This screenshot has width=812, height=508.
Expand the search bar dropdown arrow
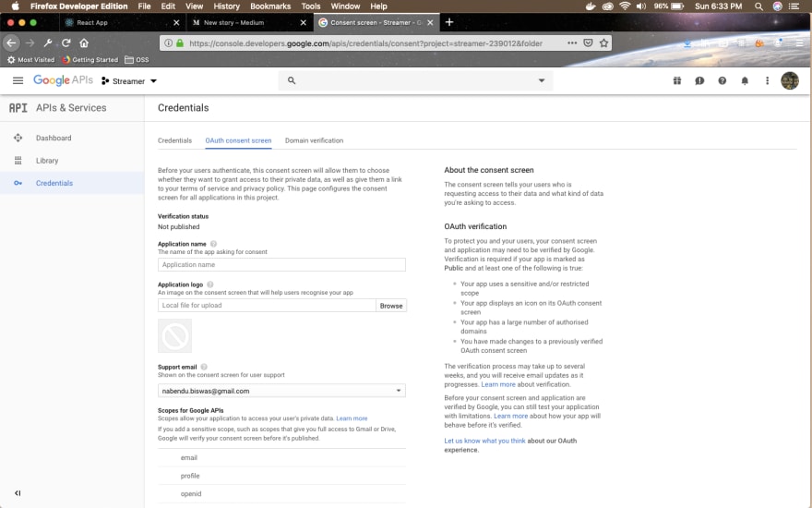pos(541,80)
